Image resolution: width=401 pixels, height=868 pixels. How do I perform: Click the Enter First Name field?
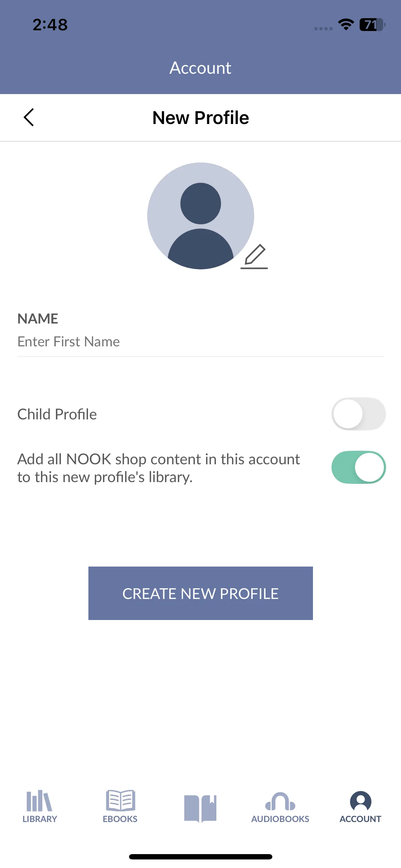point(200,342)
